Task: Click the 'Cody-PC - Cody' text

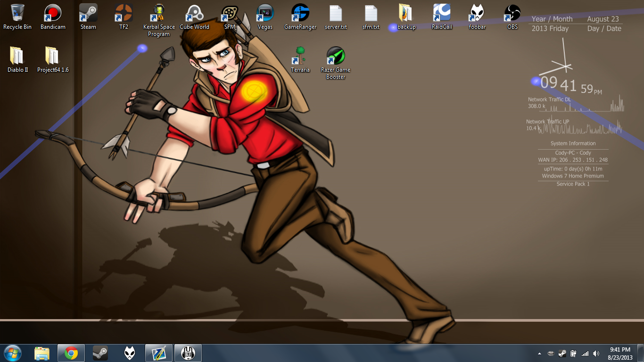Action: (x=573, y=153)
